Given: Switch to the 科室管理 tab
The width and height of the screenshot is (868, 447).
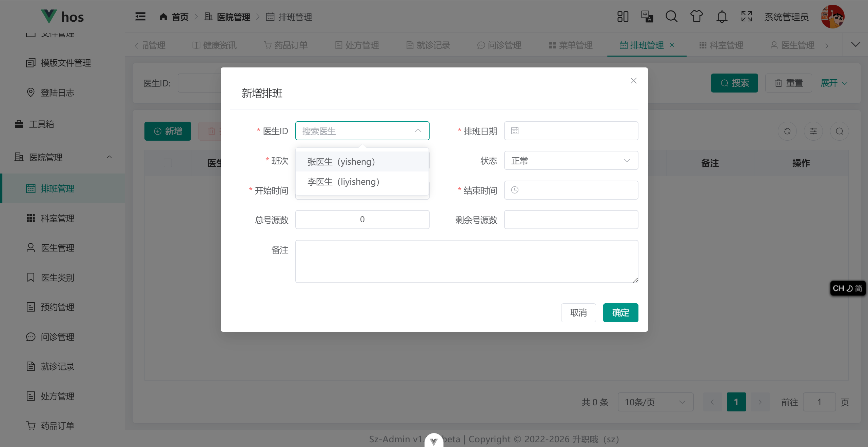Looking at the screenshot, I should (x=722, y=45).
